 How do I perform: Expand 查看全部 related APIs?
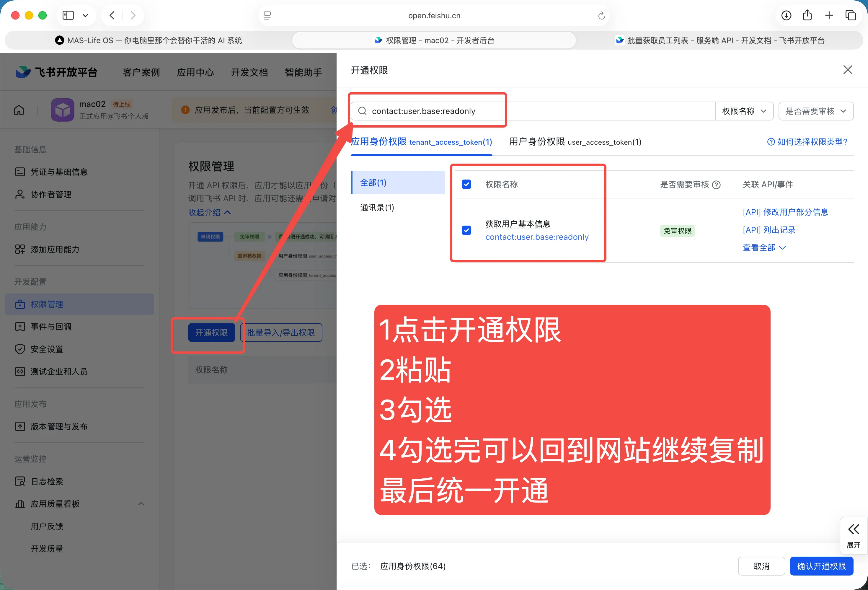pyautogui.click(x=764, y=247)
